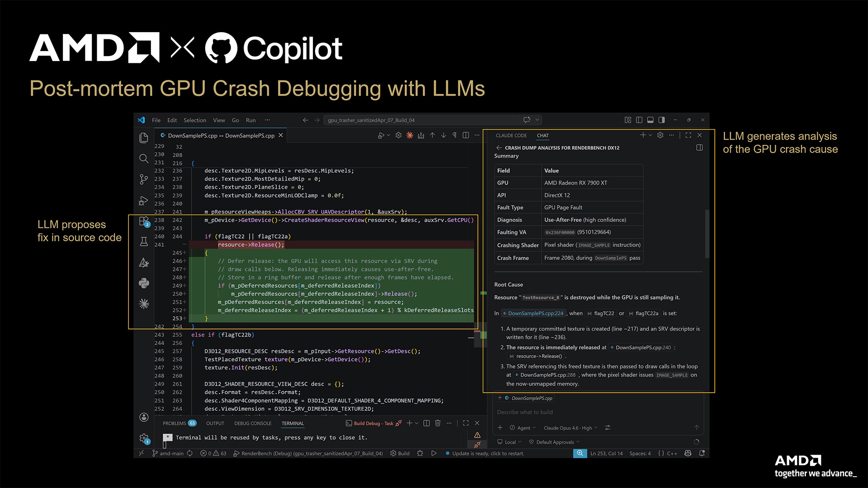868x488 pixels.
Task: Open the Explorer view in activity bar
Action: [144, 138]
